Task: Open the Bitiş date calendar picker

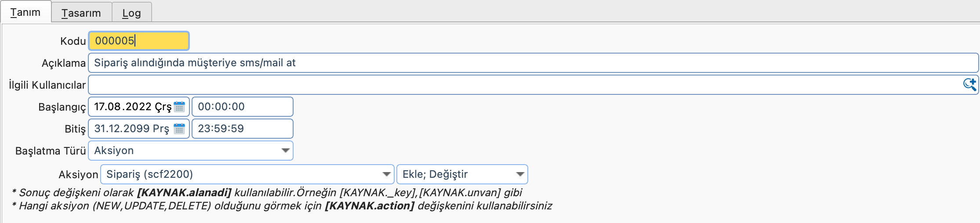Action: (x=179, y=129)
